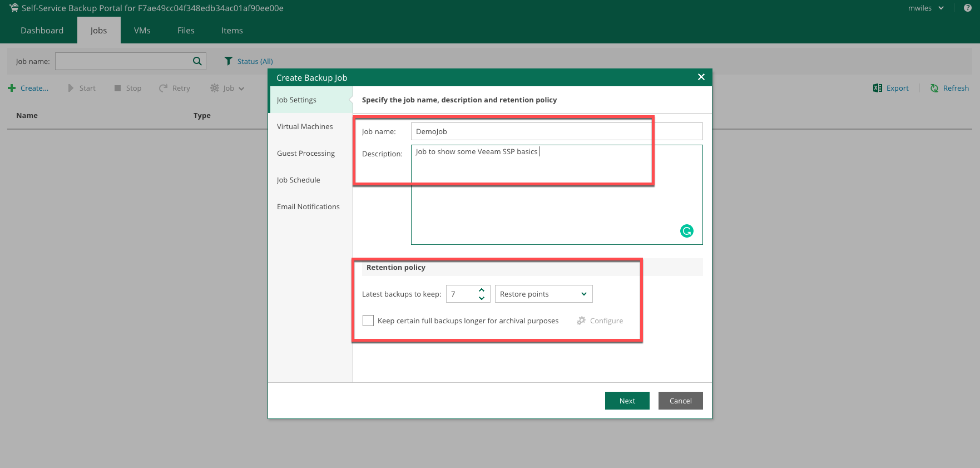The height and width of the screenshot is (468, 980).
Task: Click the green plus Create icon
Action: pyautogui.click(x=12, y=88)
